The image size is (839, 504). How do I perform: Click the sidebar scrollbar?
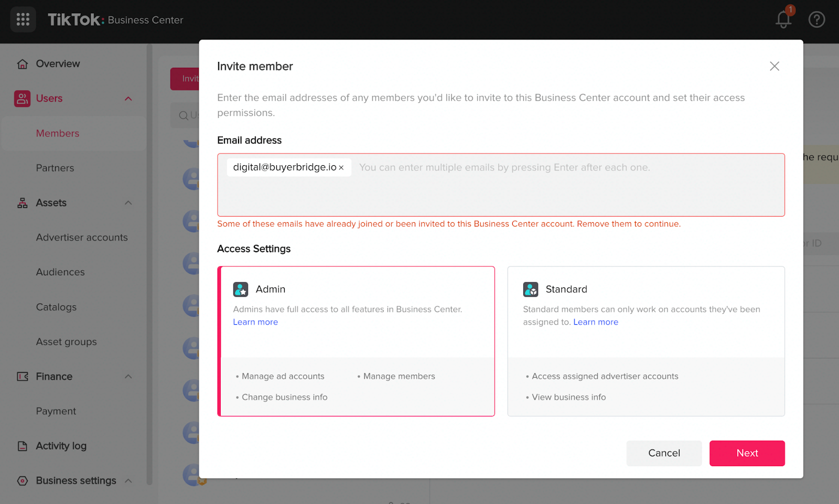point(150,265)
